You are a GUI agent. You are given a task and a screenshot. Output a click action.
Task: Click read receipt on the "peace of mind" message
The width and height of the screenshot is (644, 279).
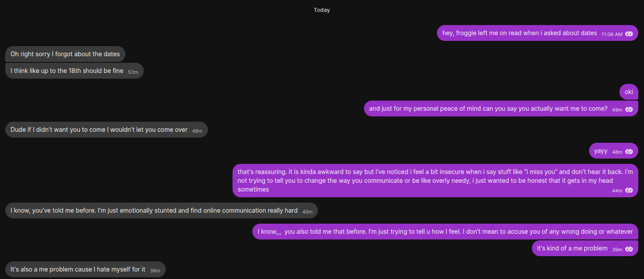[x=629, y=109]
